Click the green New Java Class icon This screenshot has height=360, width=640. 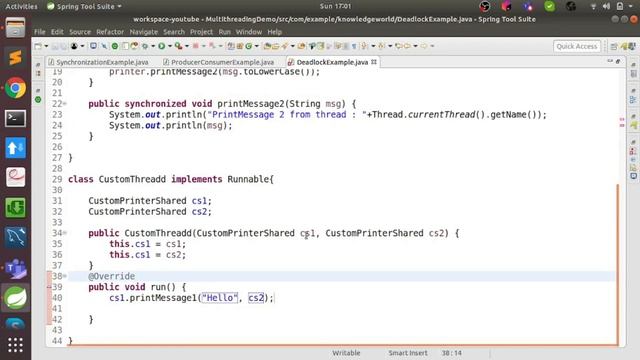tap(249, 46)
